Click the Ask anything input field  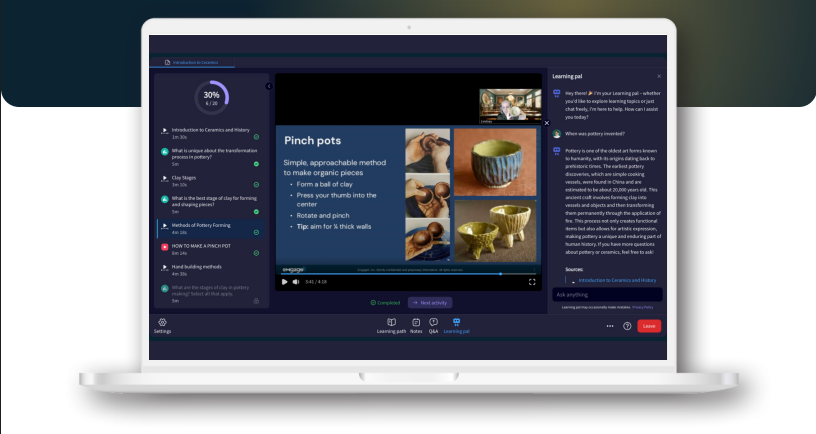pyautogui.click(x=605, y=295)
